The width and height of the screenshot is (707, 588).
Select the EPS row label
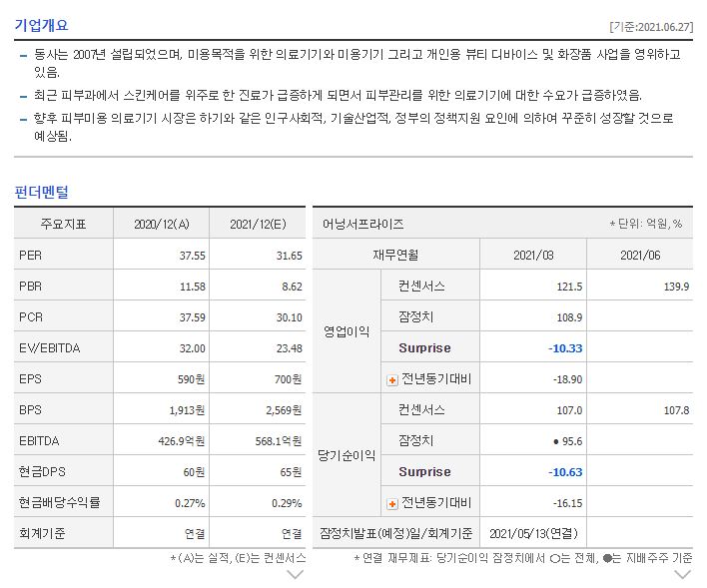tap(30, 379)
